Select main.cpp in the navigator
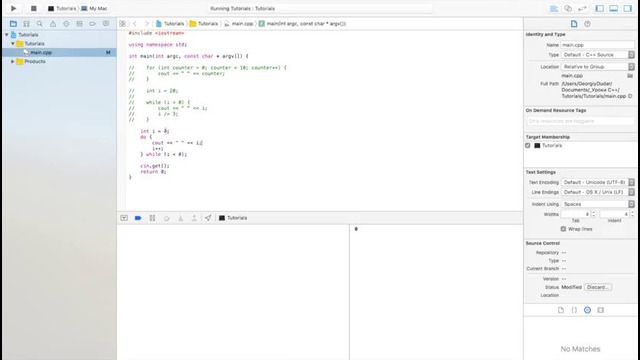640x360 pixels. point(41,52)
